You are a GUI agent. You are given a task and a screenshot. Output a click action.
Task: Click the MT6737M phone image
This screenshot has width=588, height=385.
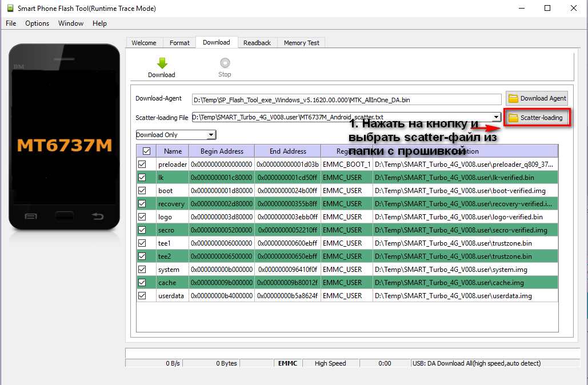(65, 137)
